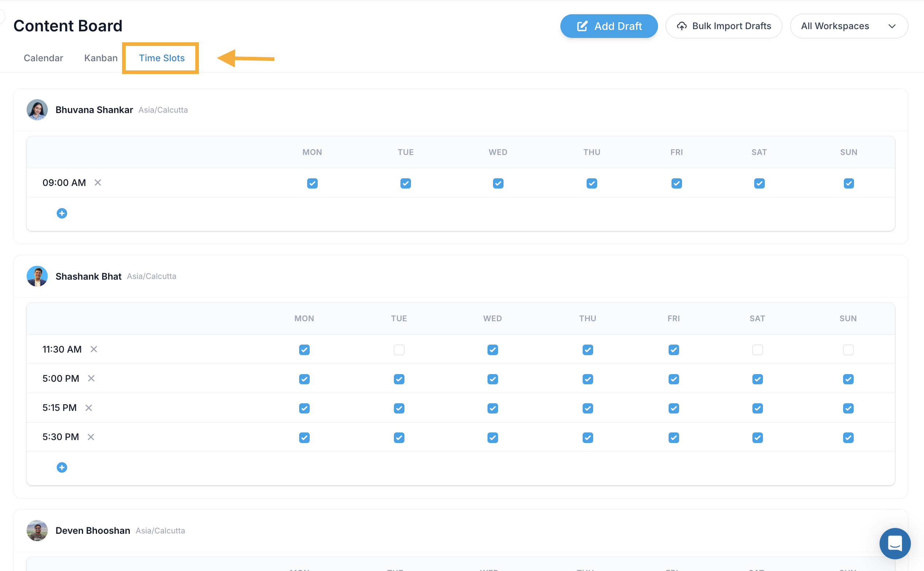Add a time slot for Shashank Bhat
The width and height of the screenshot is (924, 571).
click(x=62, y=467)
